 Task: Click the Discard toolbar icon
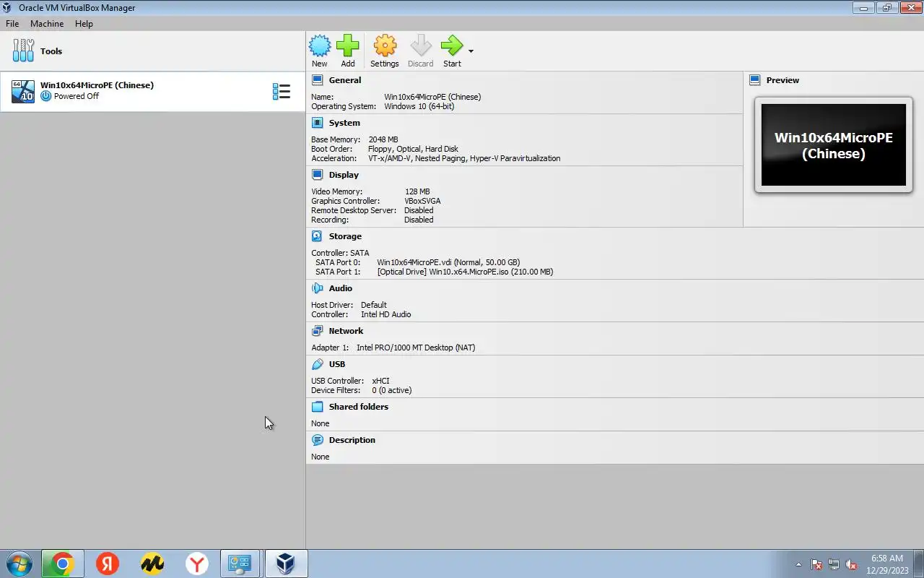[421, 46]
